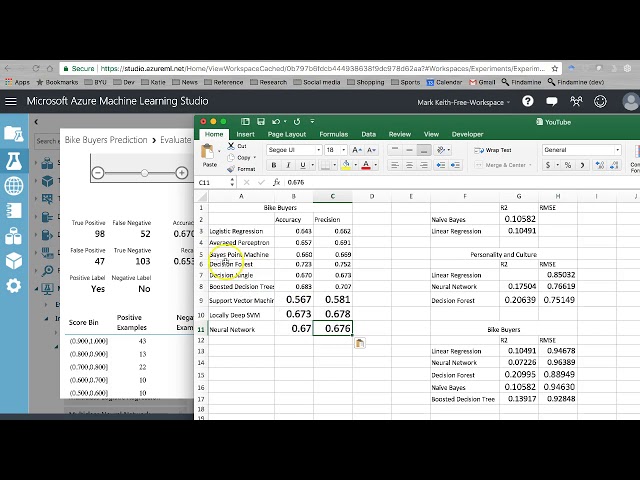
Task: Click Excel font color red swatch
Action: (366, 165)
